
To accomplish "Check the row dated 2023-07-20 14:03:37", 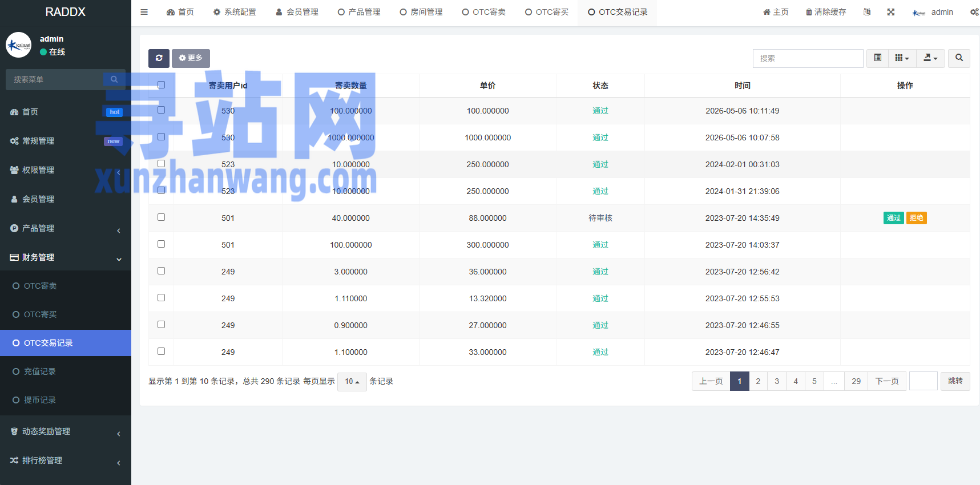I will click(x=161, y=244).
